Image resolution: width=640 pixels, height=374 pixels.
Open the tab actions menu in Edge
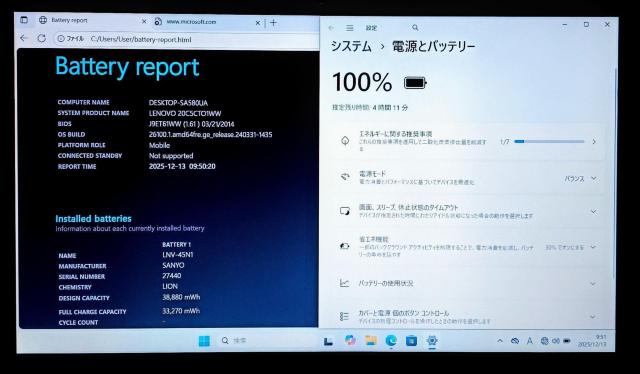[24, 20]
